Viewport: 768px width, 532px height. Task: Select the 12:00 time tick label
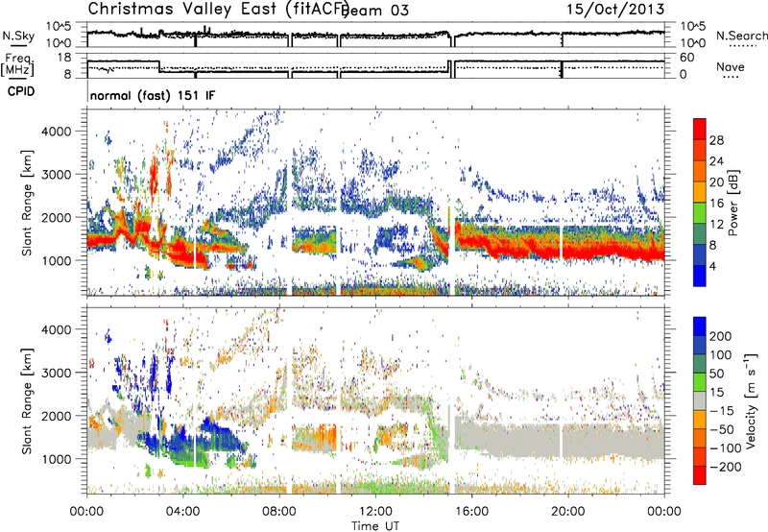click(x=375, y=512)
